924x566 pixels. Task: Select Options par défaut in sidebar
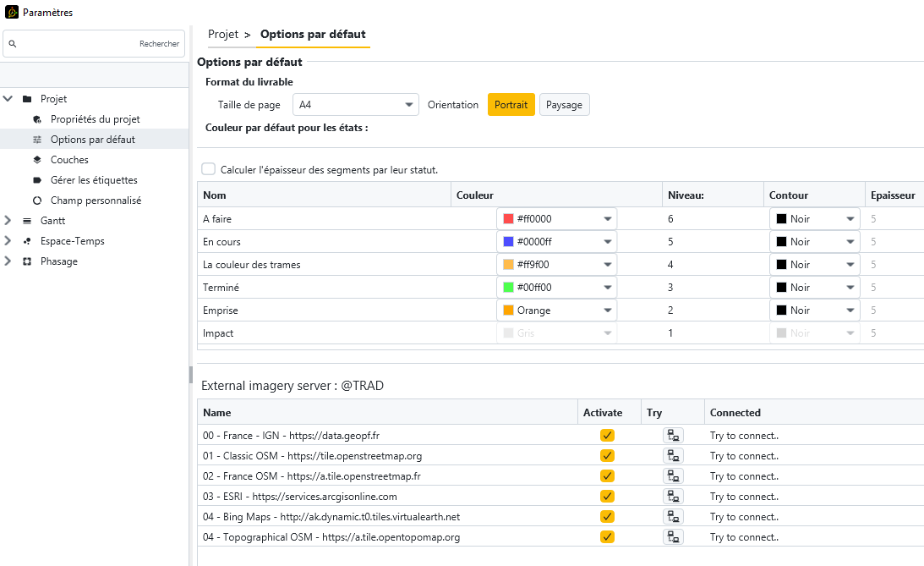(x=92, y=140)
